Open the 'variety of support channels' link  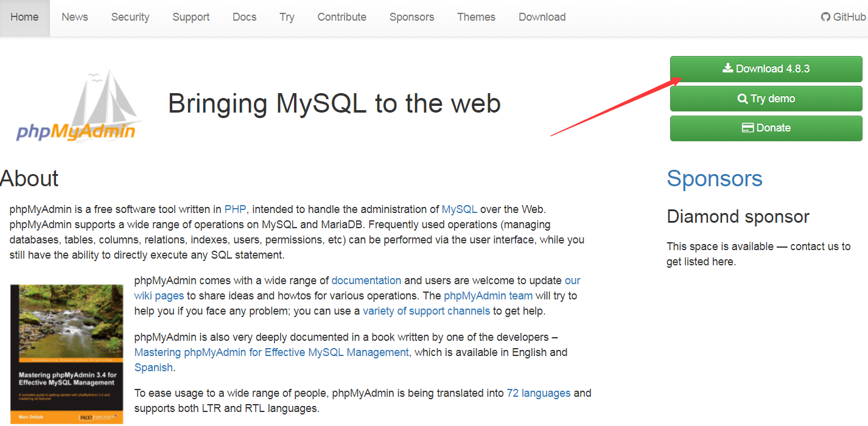click(426, 311)
